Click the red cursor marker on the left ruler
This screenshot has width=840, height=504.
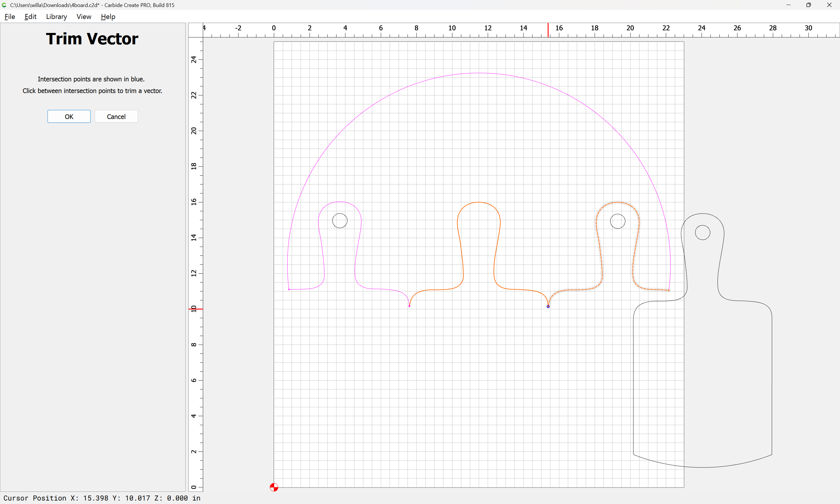pos(196,309)
